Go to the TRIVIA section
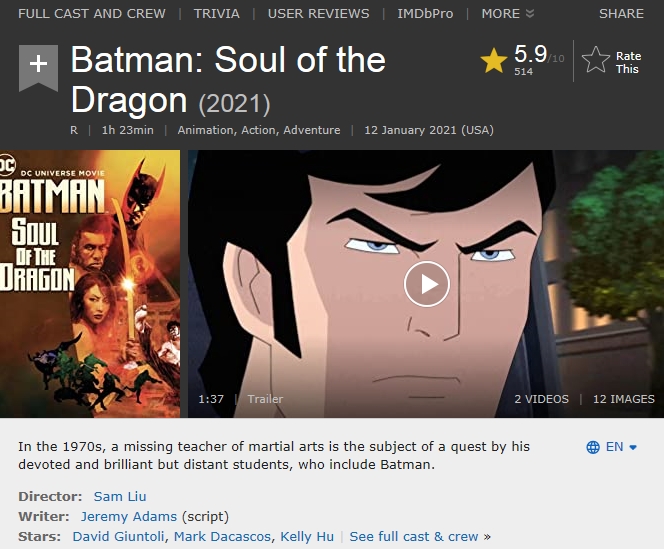 tap(217, 14)
